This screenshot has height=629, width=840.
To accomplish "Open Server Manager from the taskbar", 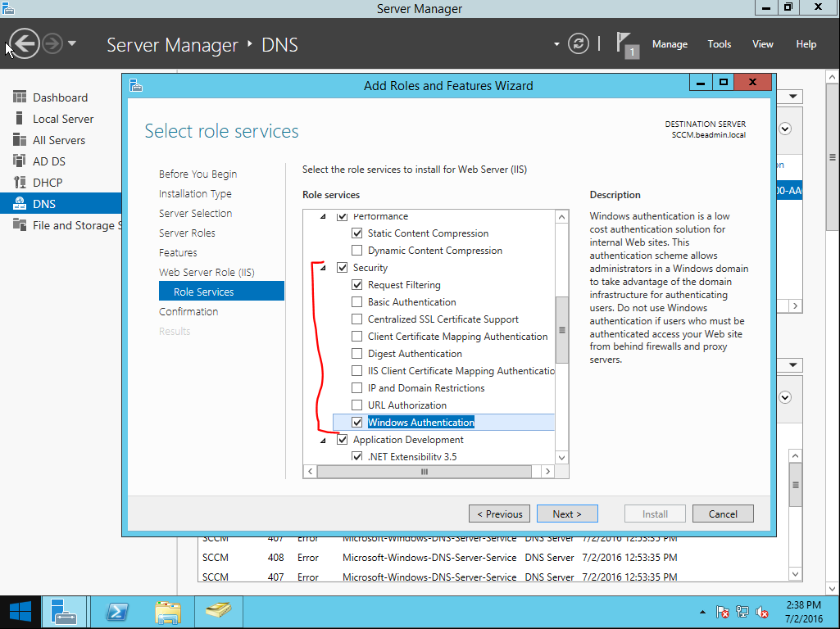I will (x=64, y=612).
